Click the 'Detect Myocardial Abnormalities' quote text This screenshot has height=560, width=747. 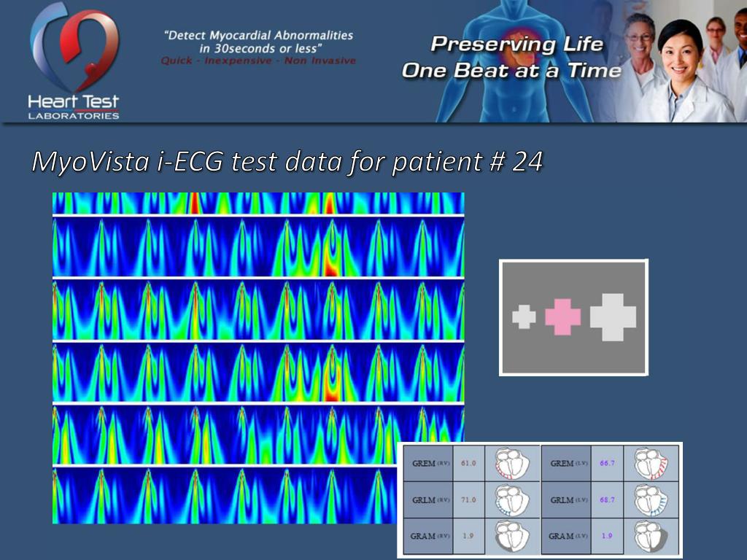point(259,42)
